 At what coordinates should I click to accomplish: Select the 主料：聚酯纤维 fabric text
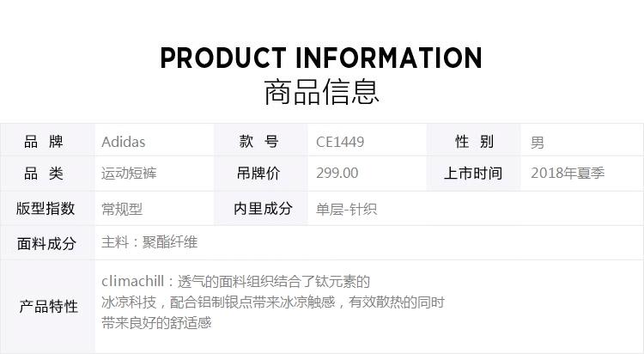pos(149,242)
